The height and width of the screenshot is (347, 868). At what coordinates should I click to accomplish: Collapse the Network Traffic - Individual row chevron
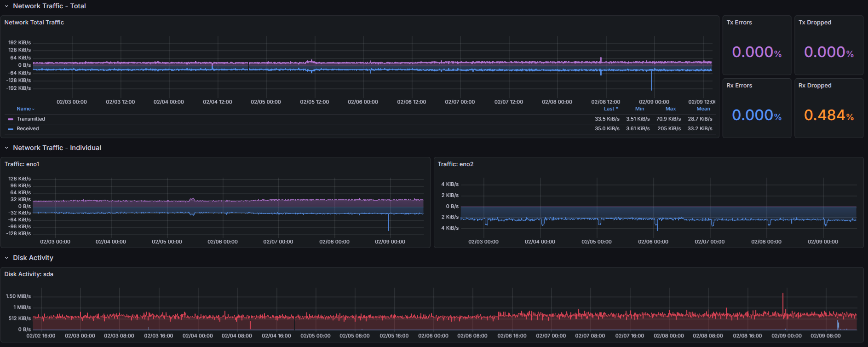click(6, 148)
